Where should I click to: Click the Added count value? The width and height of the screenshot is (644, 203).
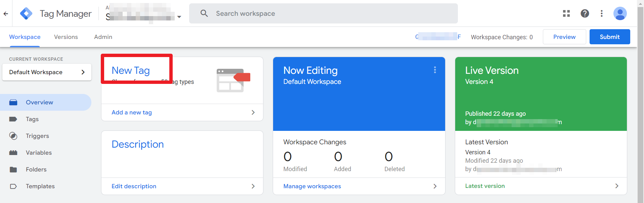(338, 157)
